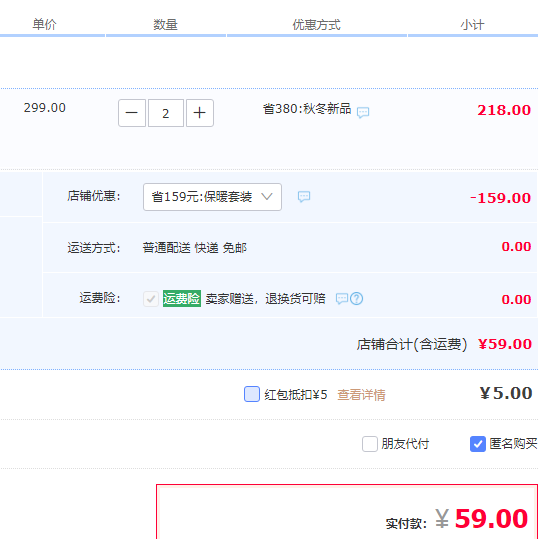This screenshot has width=550, height=539.
Task: Enable the 红包抵扣¥5 checkbox
Action: 252,394
